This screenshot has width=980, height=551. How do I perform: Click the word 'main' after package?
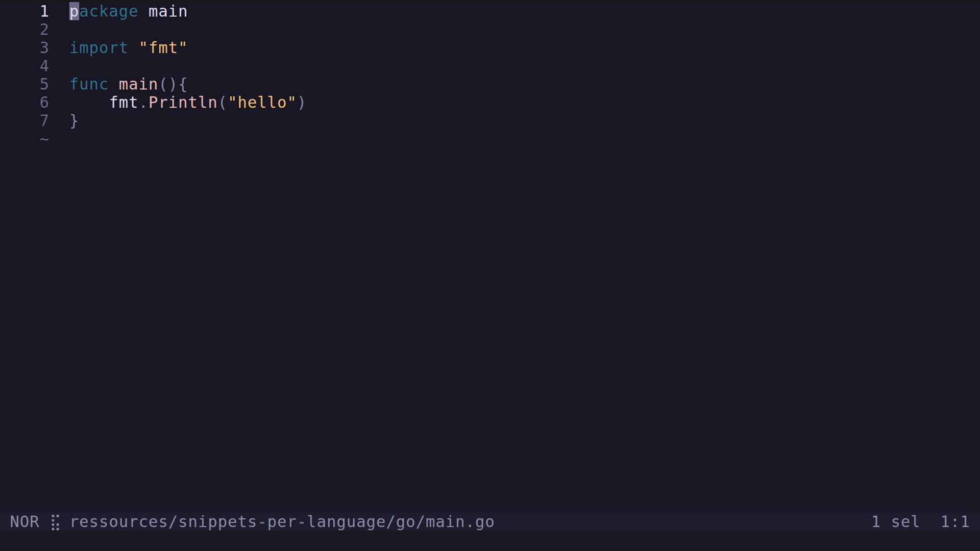[168, 11]
